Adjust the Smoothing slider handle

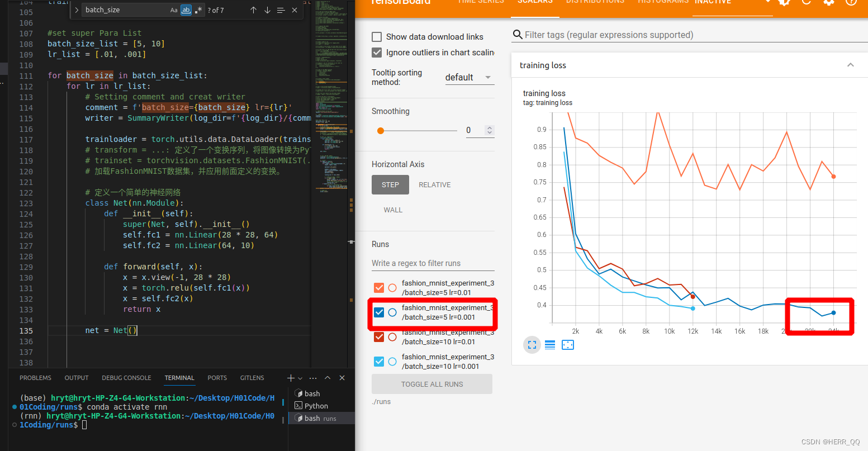(x=381, y=131)
